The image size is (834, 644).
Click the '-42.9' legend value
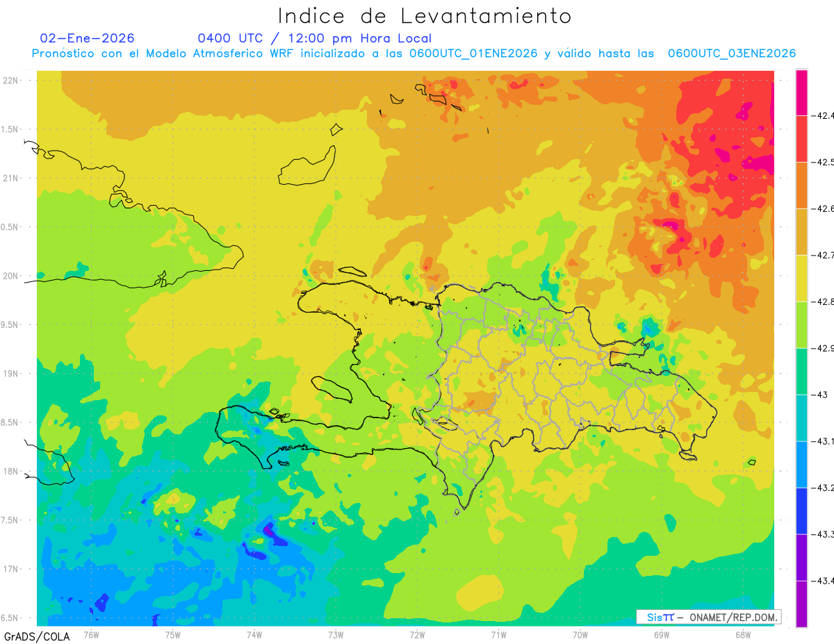[x=822, y=348]
